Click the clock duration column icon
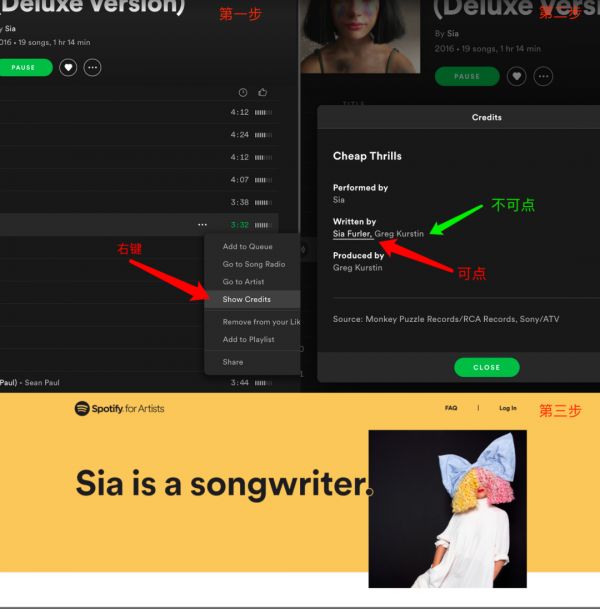This screenshot has width=600, height=609. (243, 92)
